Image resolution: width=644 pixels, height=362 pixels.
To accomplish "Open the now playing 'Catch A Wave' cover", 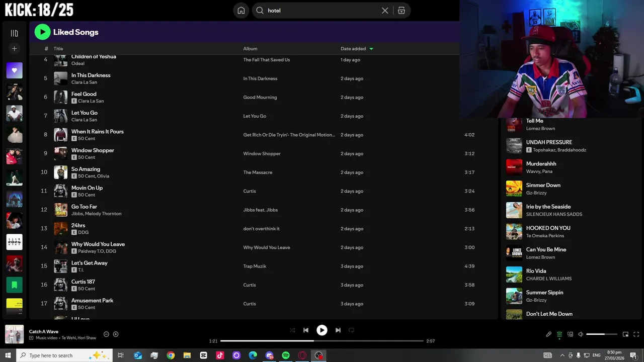I will click(14, 334).
